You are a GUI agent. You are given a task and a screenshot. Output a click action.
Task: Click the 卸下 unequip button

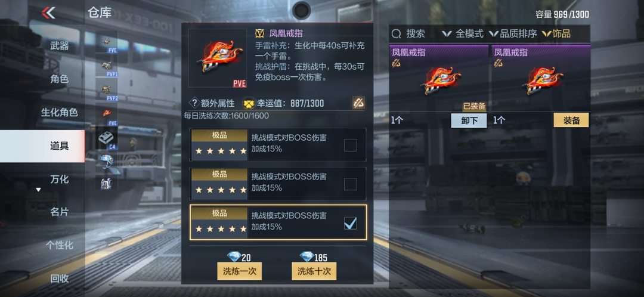click(x=469, y=120)
